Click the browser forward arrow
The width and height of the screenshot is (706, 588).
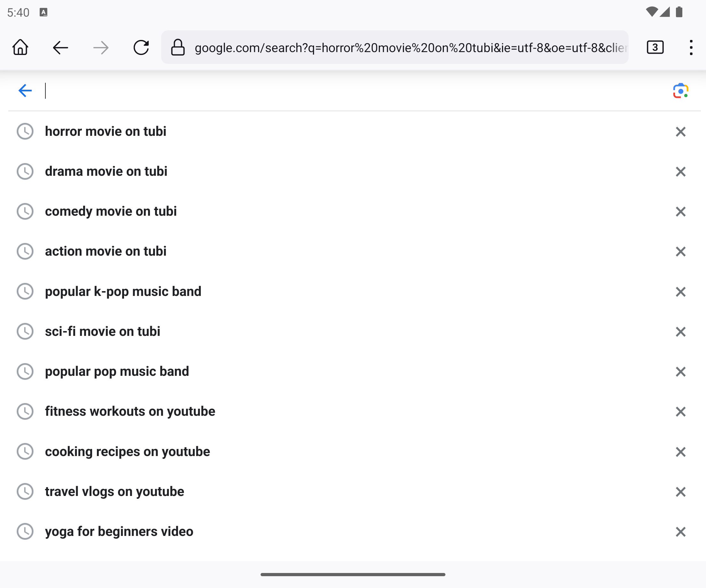(x=101, y=47)
